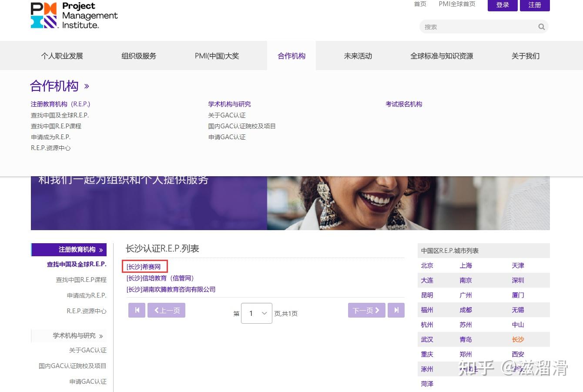Expand the 注册教育机构 sidebar chevron
583x392 pixels.
(x=101, y=250)
